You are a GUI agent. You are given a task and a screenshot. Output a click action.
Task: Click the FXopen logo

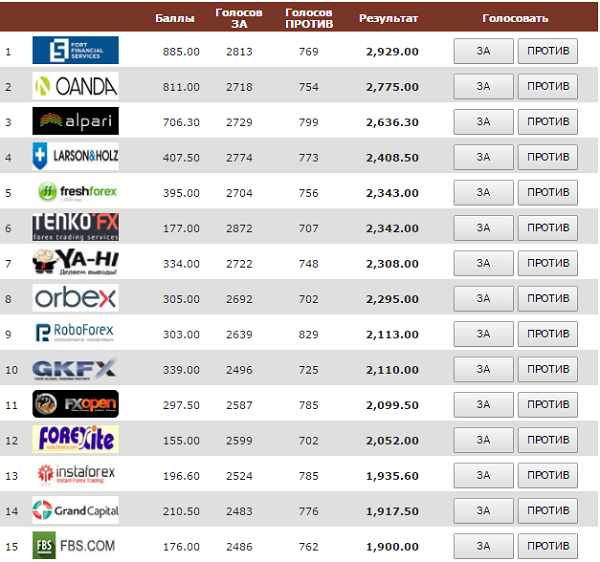click(x=75, y=404)
